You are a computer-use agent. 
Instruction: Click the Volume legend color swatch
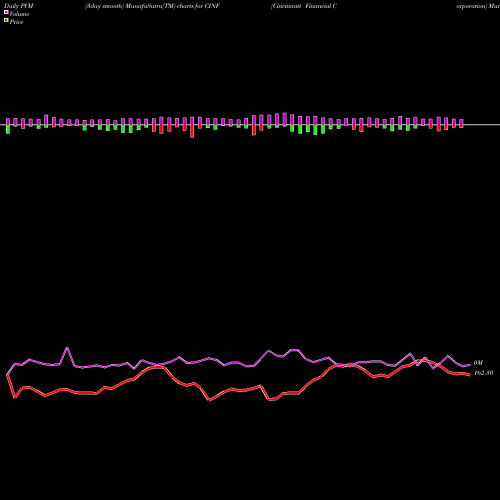[x=6, y=13]
